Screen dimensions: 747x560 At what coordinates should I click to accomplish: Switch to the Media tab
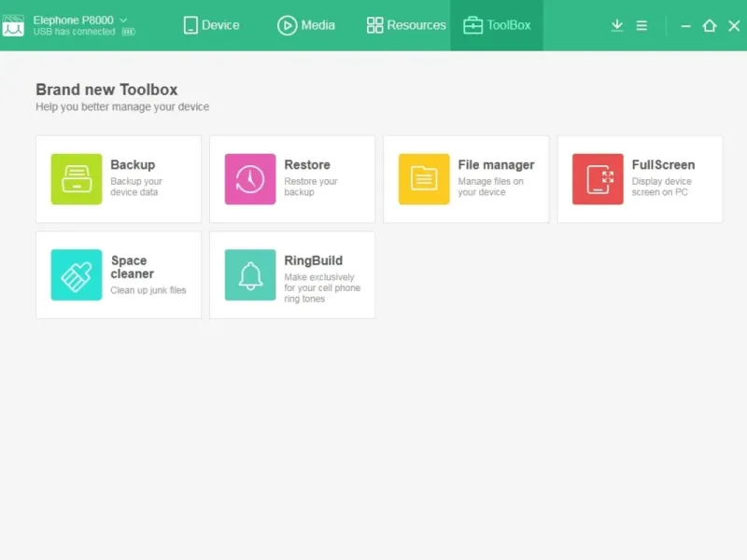[x=306, y=25]
